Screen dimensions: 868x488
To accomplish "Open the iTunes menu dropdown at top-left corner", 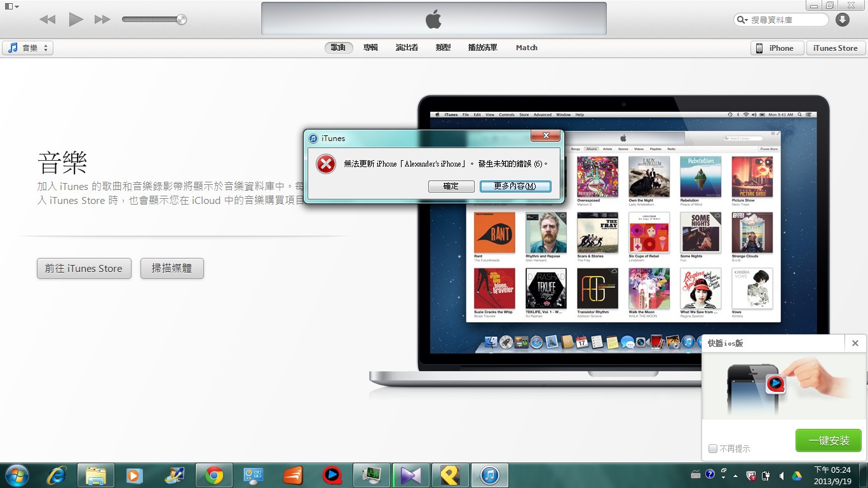I will [x=12, y=6].
